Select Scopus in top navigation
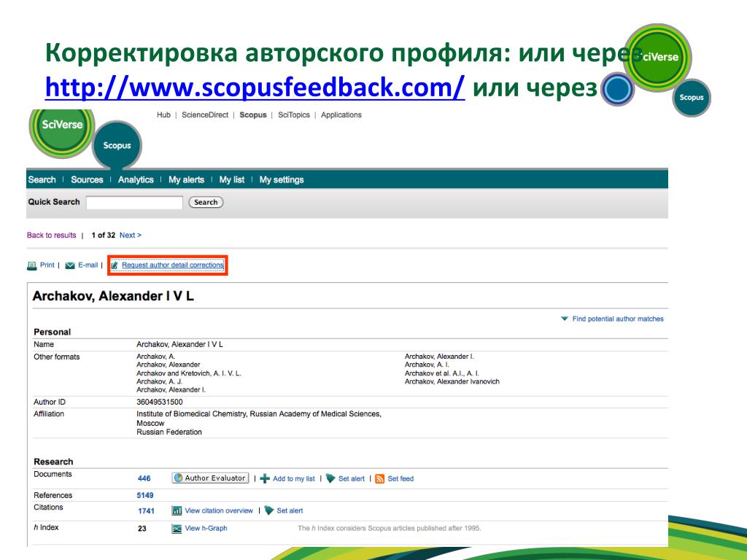 pyautogui.click(x=253, y=114)
